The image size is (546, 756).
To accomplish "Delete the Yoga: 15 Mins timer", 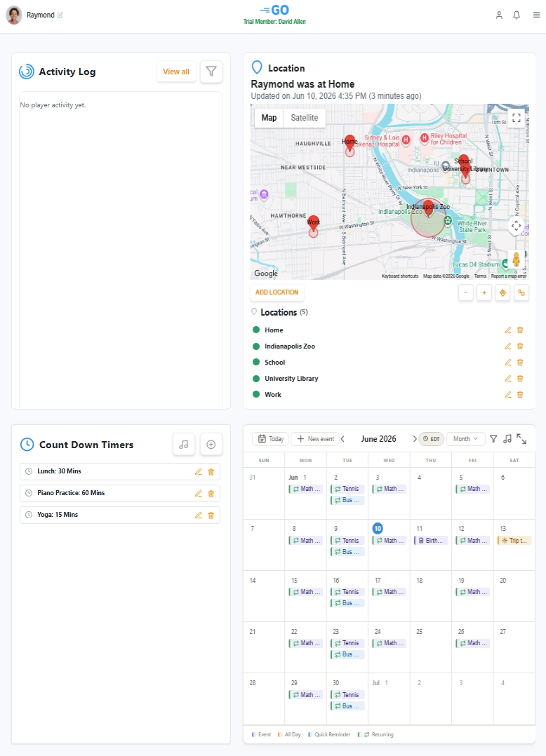I will pos(211,515).
